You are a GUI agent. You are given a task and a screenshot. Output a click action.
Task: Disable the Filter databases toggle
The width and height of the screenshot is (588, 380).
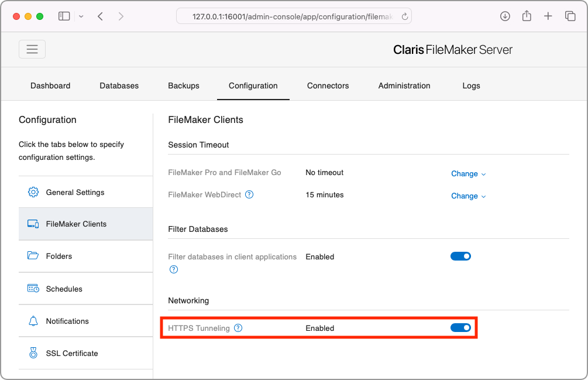460,256
